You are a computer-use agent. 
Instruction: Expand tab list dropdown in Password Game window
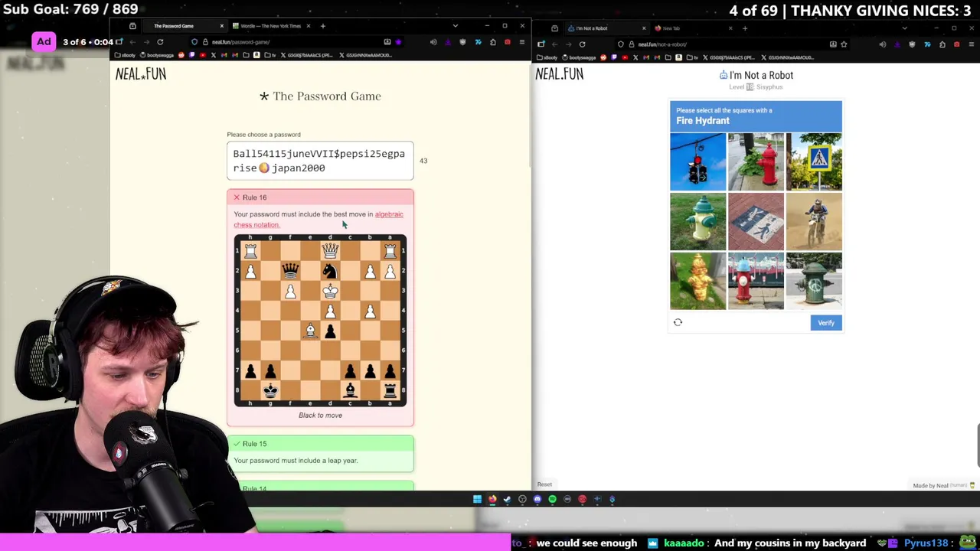455,26
